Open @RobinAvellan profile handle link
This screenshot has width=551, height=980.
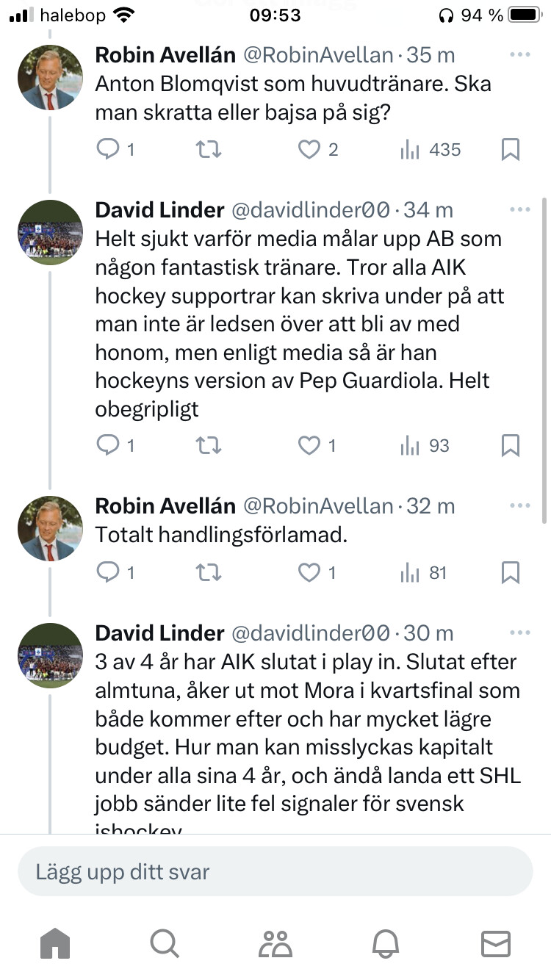[318, 55]
